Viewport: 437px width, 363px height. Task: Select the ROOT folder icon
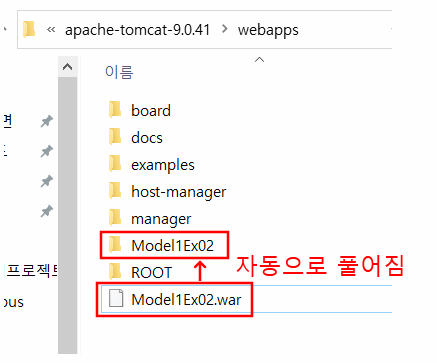[x=115, y=272]
